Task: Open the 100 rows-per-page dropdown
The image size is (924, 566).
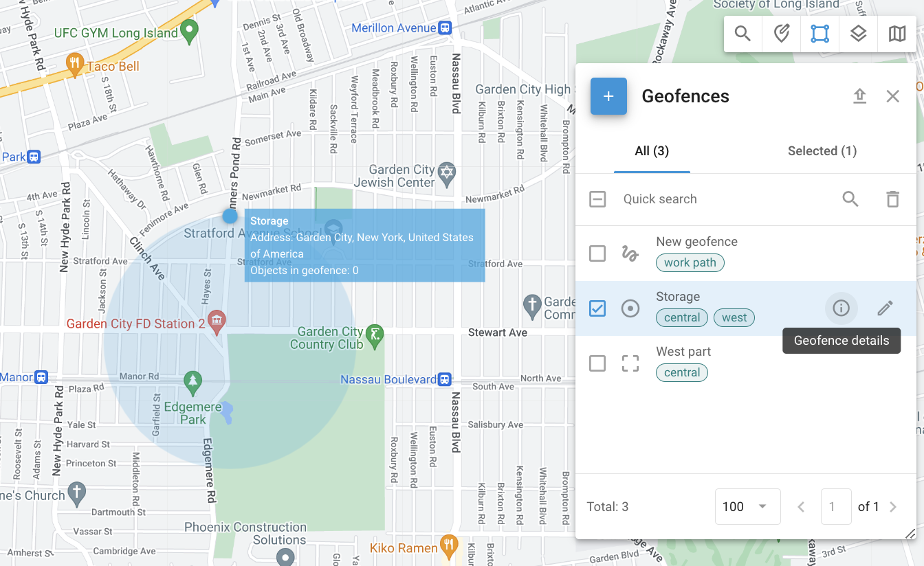Action: point(747,507)
